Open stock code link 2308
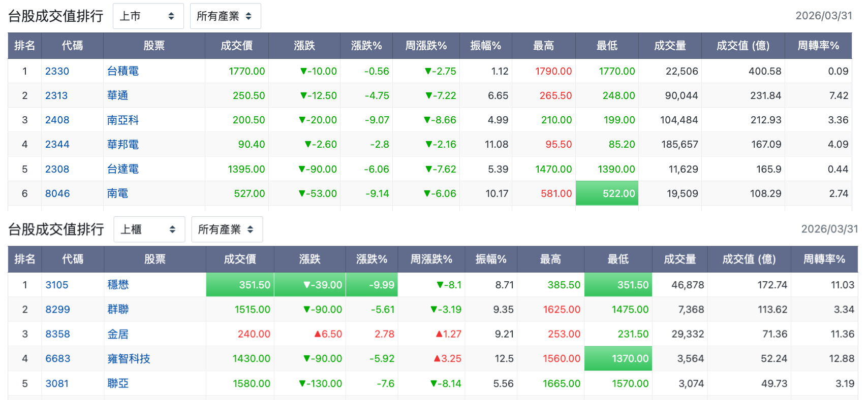 tap(57, 169)
